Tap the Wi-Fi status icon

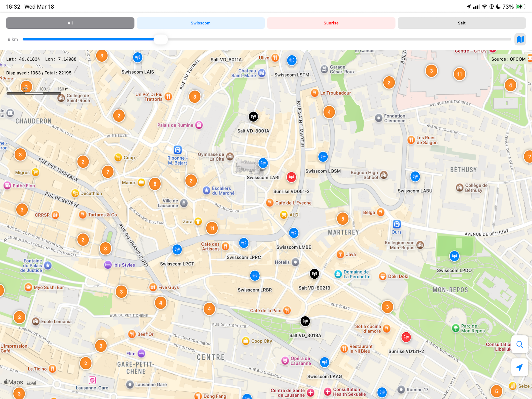[x=485, y=6]
